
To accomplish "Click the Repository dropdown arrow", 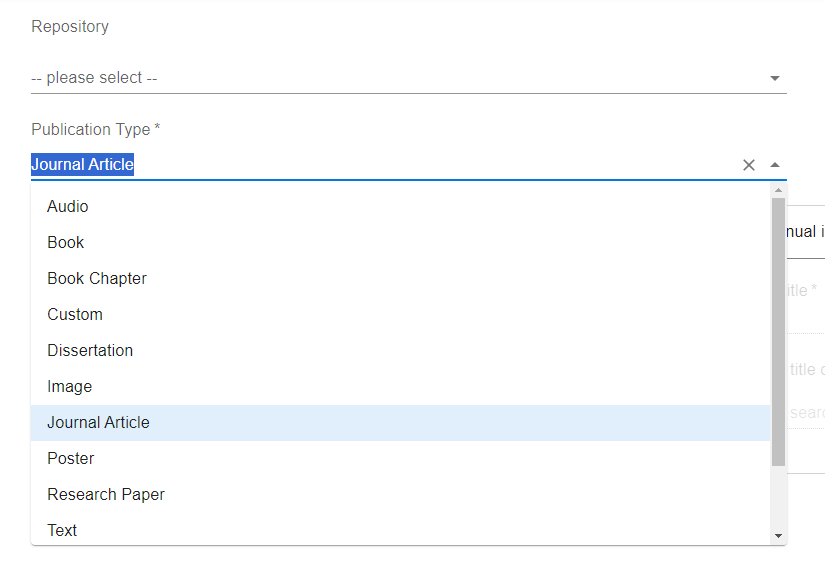I will 775,78.
